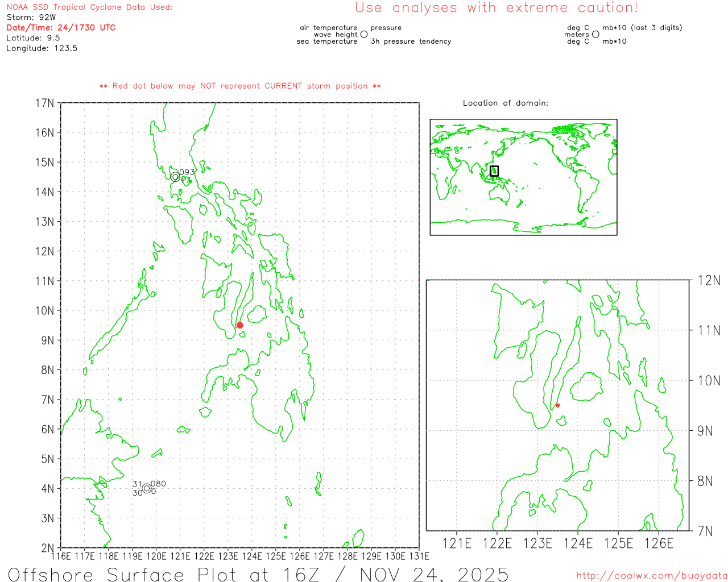Click the 'NOAA SSD Tropical Cyclone Data Used' heading
This screenshot has width=728, height=582.
click(89, 7)
